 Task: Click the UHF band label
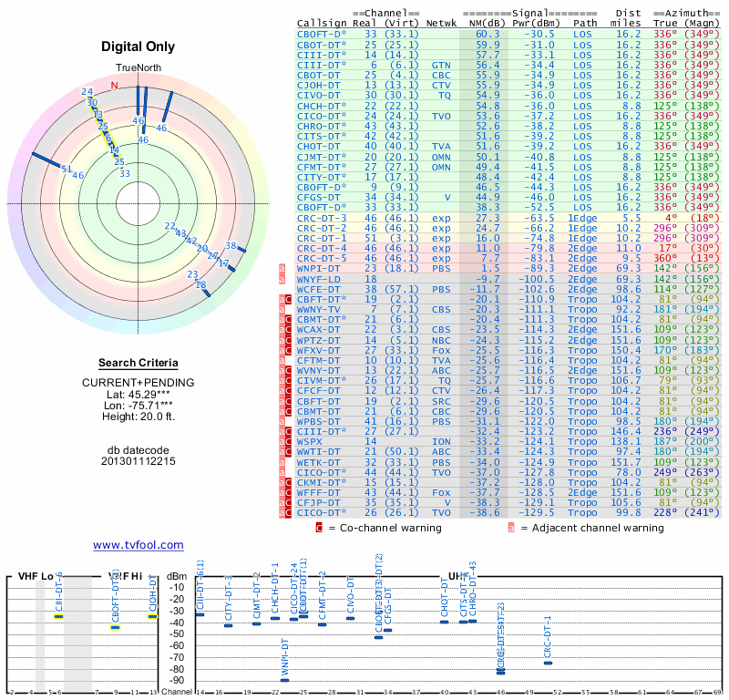click(x=458, y=576)
